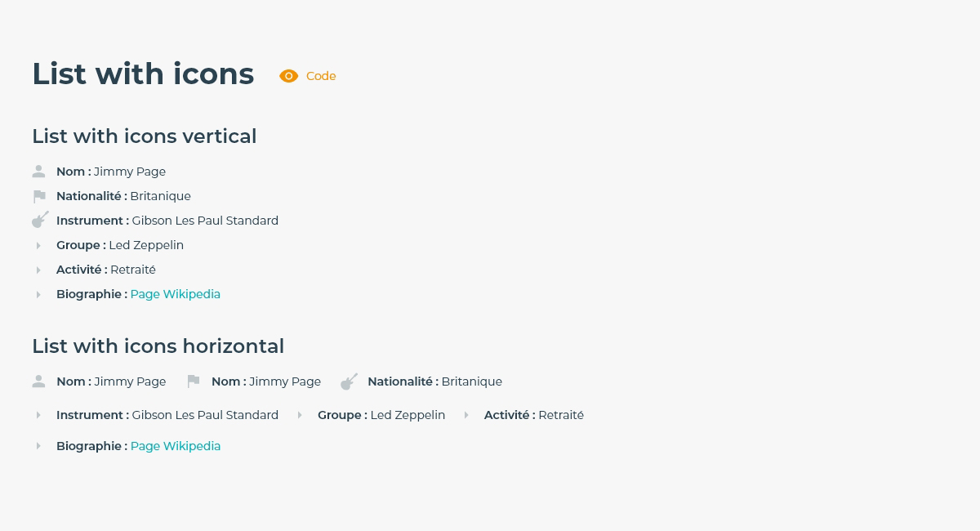980x531 pixels.
Task: Click the eye icon beside Code
Action: pyautogui.click(x=288, y=76)
